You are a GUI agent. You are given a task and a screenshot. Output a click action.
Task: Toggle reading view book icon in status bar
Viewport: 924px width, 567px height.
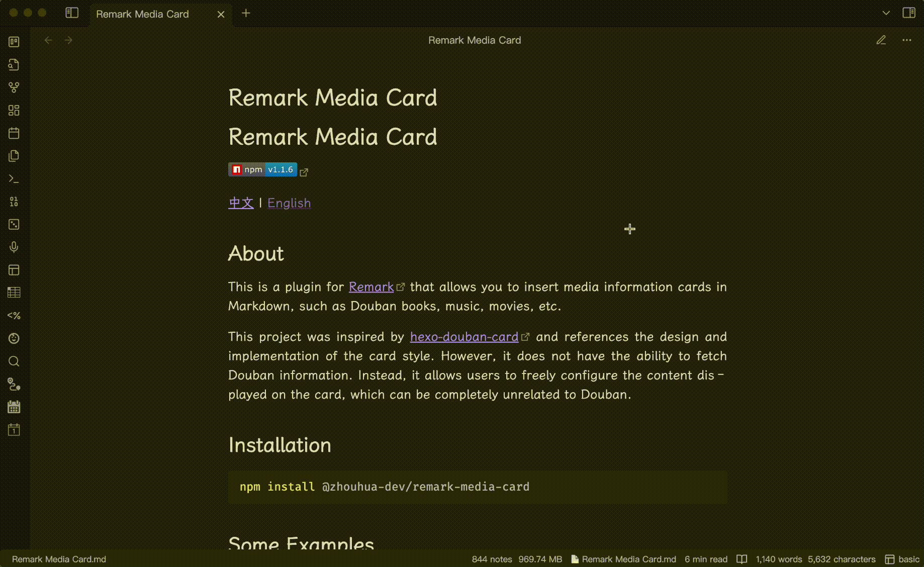[742, 559]
